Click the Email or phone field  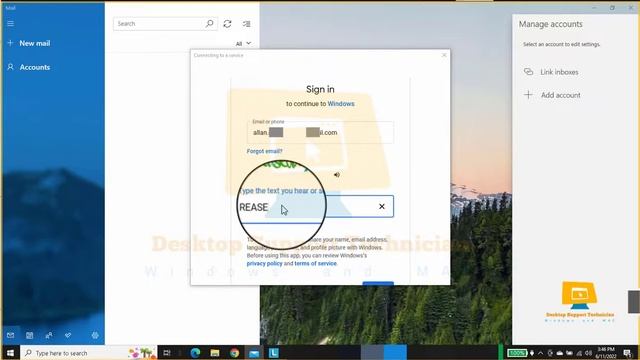tap(320, 132)
